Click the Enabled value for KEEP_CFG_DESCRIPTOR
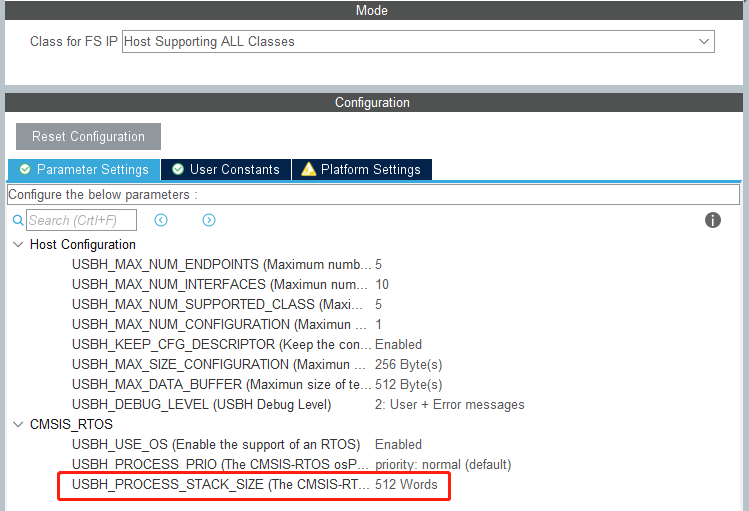Screen dimensions: 749x511 398,345
